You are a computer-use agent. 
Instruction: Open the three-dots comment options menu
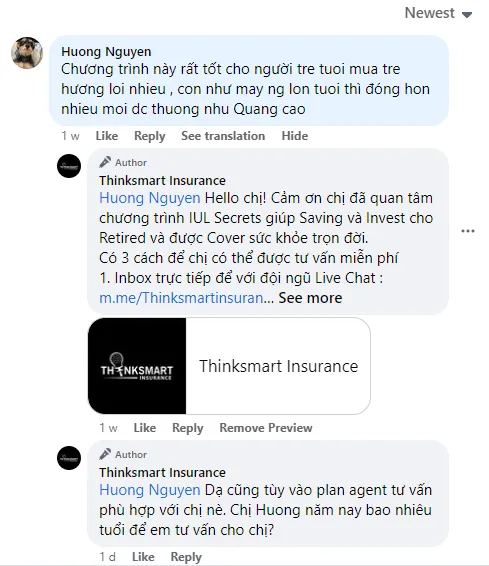tap(468, 231)
